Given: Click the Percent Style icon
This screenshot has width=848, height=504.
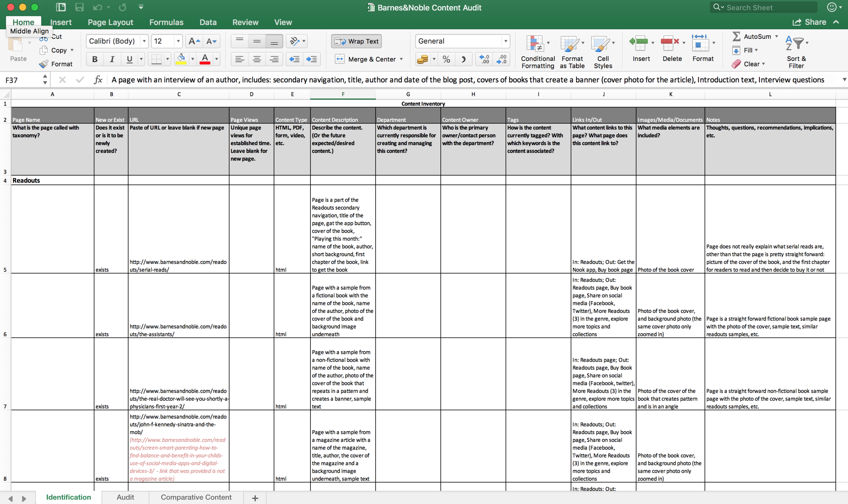Looking at the screenshot, I should tap(446, 59).
